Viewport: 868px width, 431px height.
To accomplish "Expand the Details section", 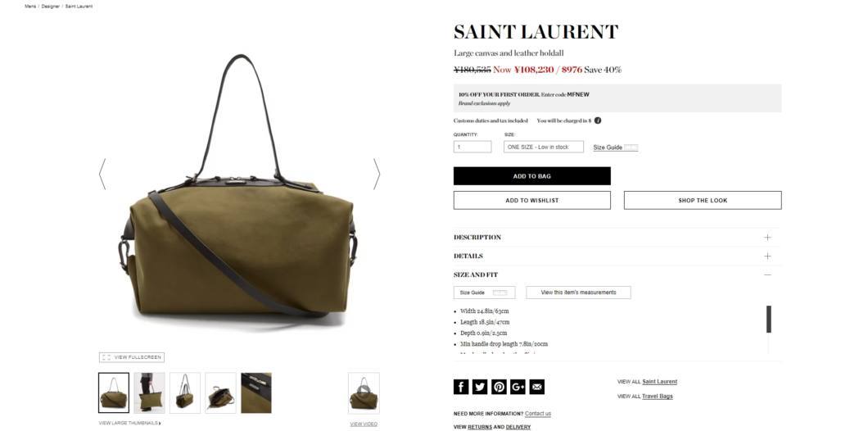I will coord(617,256).
